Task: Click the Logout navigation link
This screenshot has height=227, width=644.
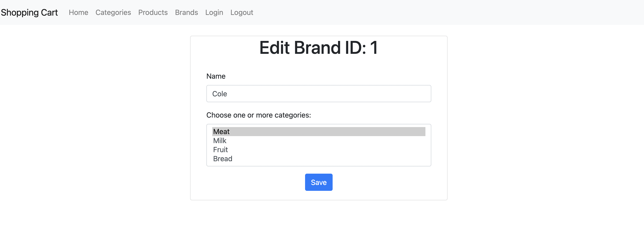Action: pos(242,12)
